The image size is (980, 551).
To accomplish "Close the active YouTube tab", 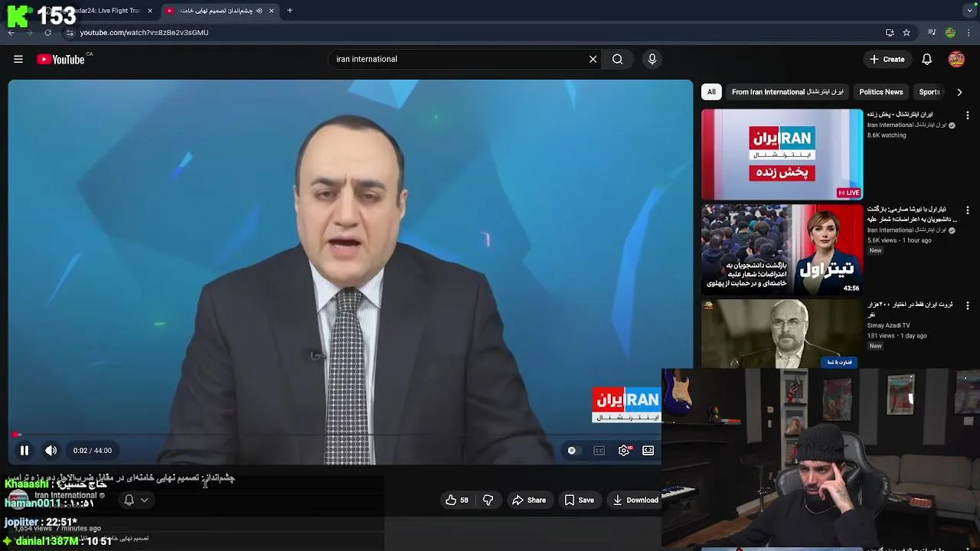I will pyautogui.click(x=271, y=11).
